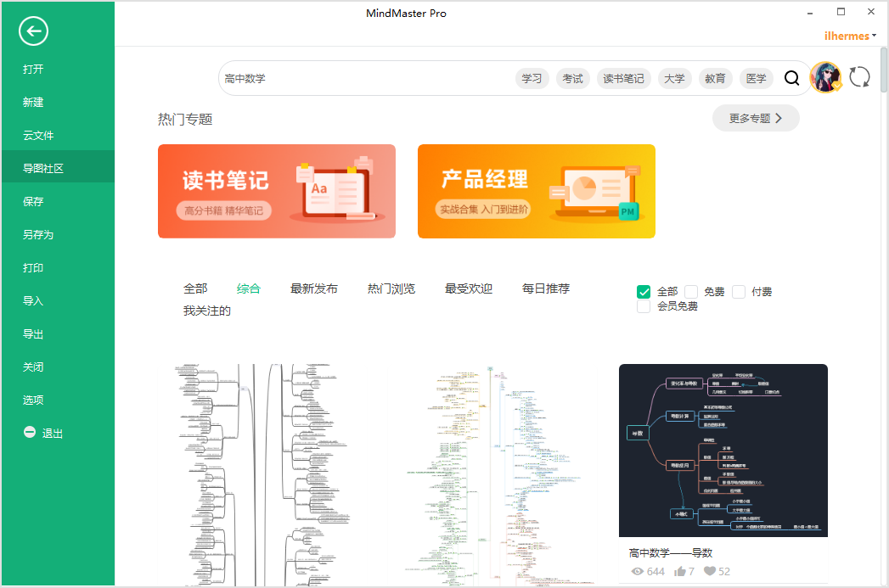Select the 热门浏览 tab

coord(391,288)
